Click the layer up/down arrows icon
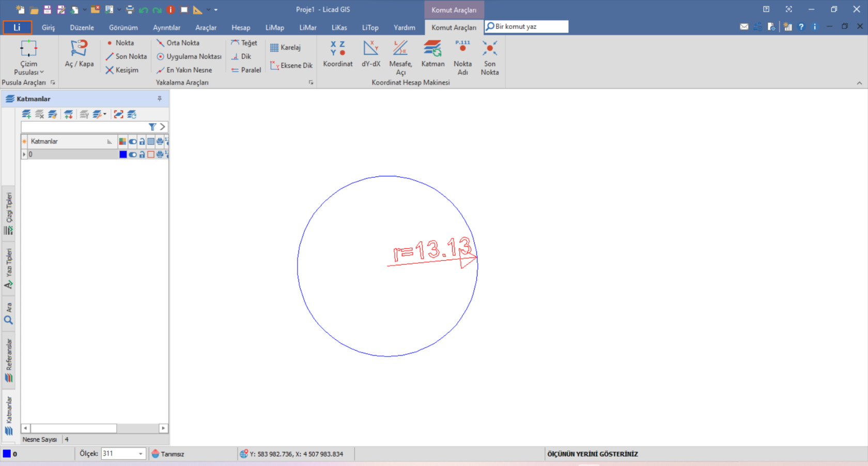The image size is (868, 466). tap(68, 114)
